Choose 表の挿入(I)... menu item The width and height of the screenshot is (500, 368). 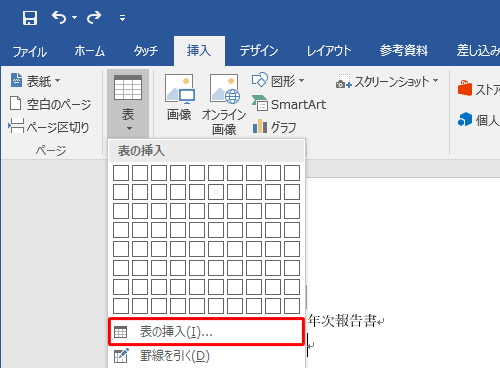(x=206, y=332)
